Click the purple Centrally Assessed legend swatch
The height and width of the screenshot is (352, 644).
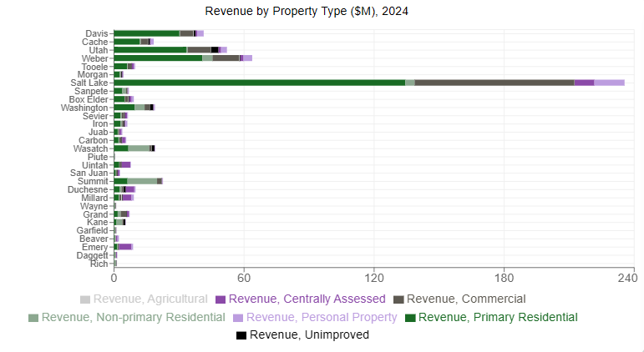221,299
